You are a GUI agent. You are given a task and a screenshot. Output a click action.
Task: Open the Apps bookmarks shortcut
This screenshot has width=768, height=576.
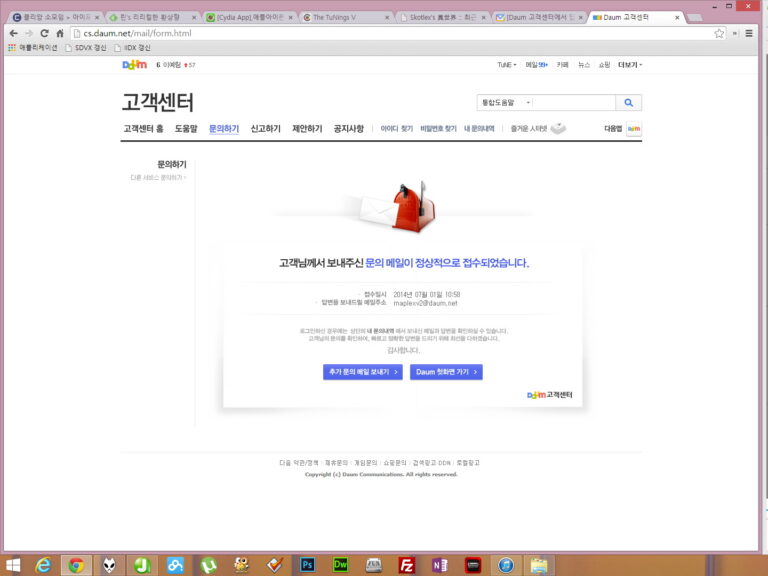[33, 48]
